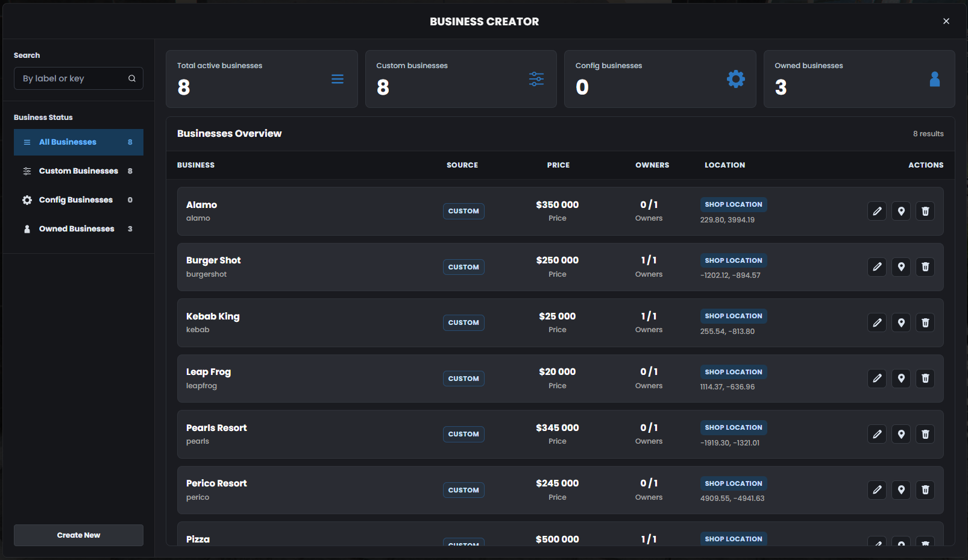Select the Owned Businesses filter
This screenshot has height=560, width=968.
point(78,229)
